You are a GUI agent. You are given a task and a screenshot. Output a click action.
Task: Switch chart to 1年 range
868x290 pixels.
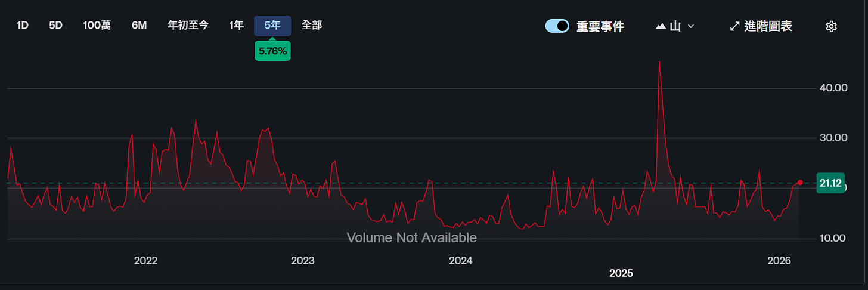(237, 26)
